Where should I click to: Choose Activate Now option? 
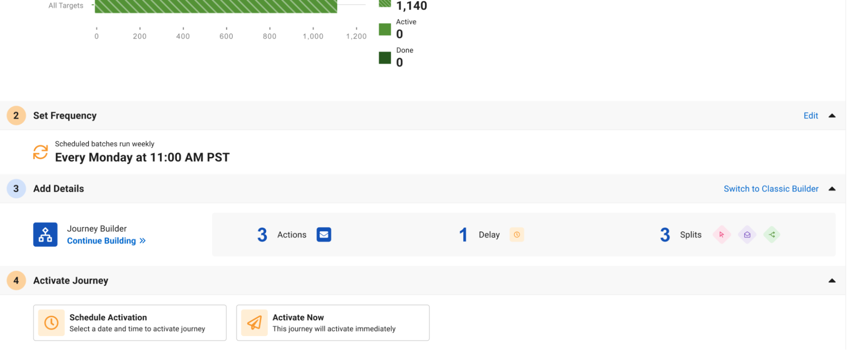(x=333, y=323)
